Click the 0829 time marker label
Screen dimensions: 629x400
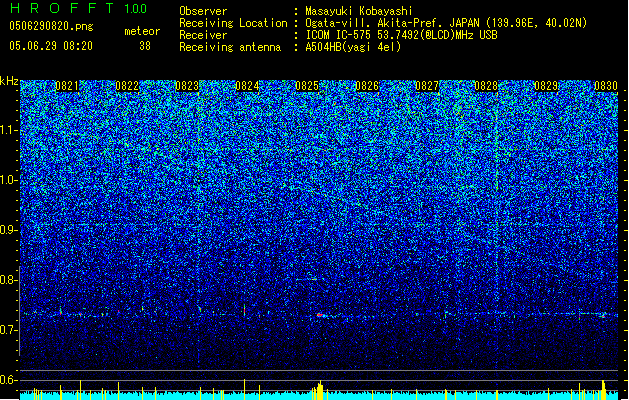[546, 86]
